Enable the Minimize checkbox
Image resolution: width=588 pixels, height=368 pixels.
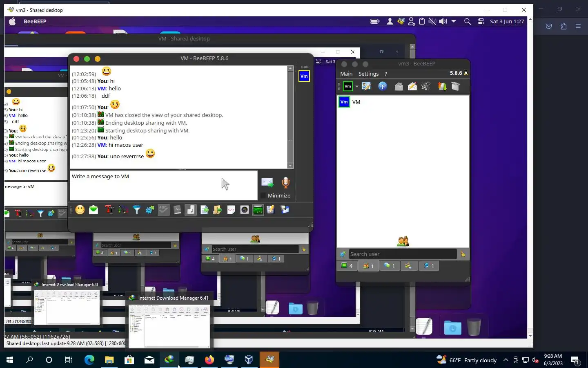[x=263, y=195]
